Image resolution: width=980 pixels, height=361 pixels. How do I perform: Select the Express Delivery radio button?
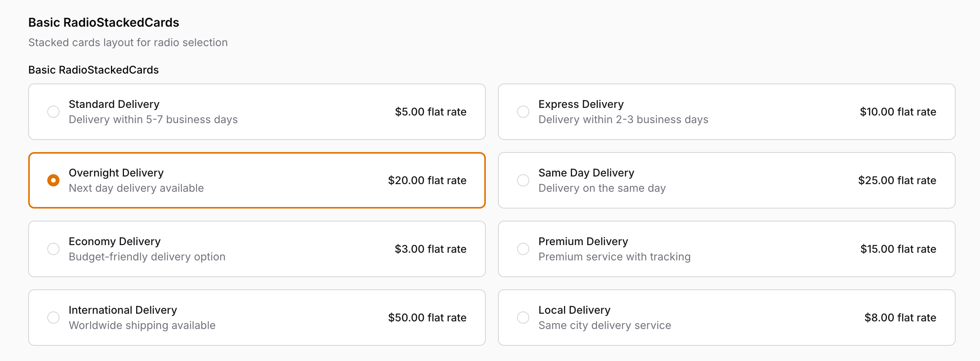(x=523, y=112)
